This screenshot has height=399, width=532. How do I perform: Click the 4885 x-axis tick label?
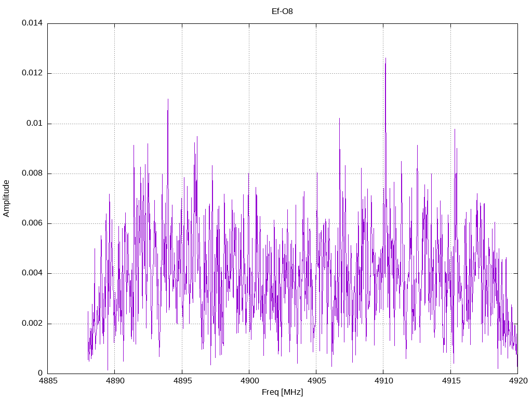[47, 381]
